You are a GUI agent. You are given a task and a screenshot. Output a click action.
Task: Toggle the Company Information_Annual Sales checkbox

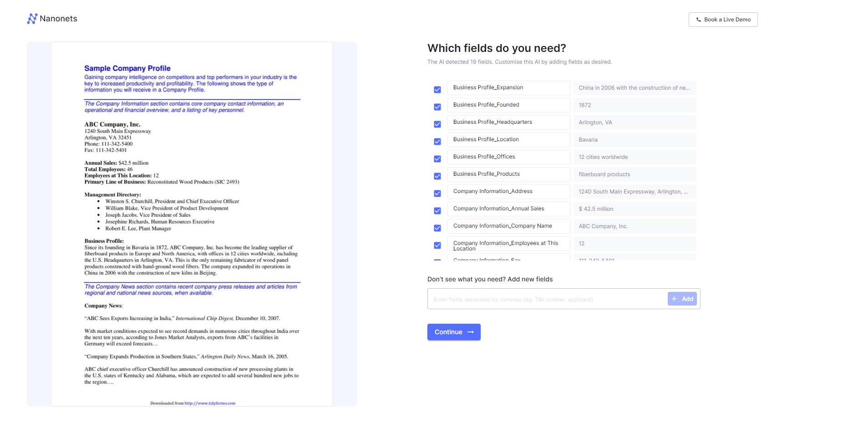coord(437,211)
